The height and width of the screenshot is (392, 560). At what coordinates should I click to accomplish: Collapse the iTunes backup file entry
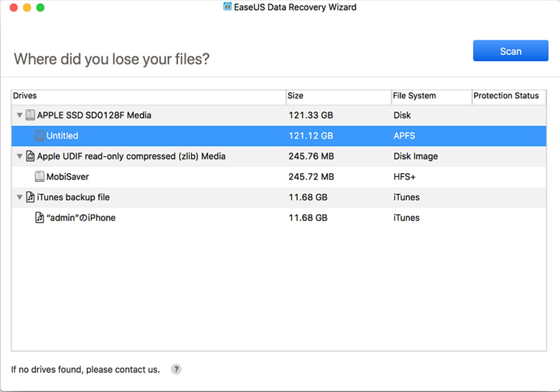20,197
